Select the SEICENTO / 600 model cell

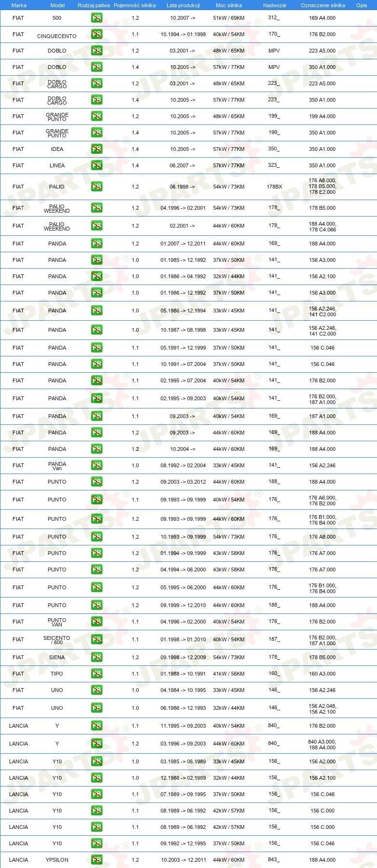click(x=57, y=640)
